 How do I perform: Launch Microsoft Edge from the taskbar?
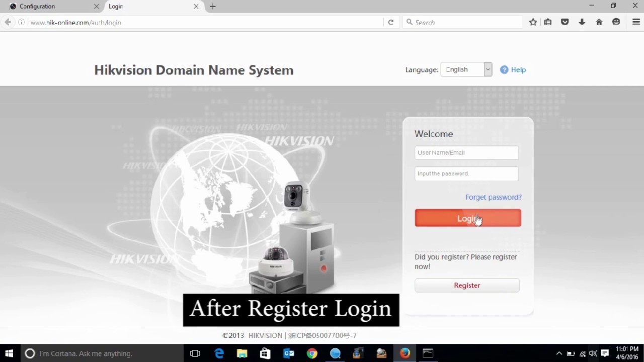tap(219, 353)
